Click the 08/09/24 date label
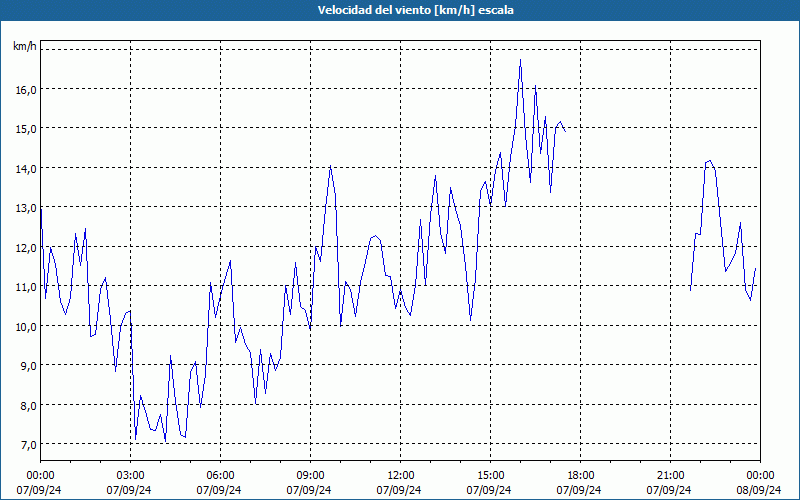Viewport: 800px width, 500px height. point(759,490)
